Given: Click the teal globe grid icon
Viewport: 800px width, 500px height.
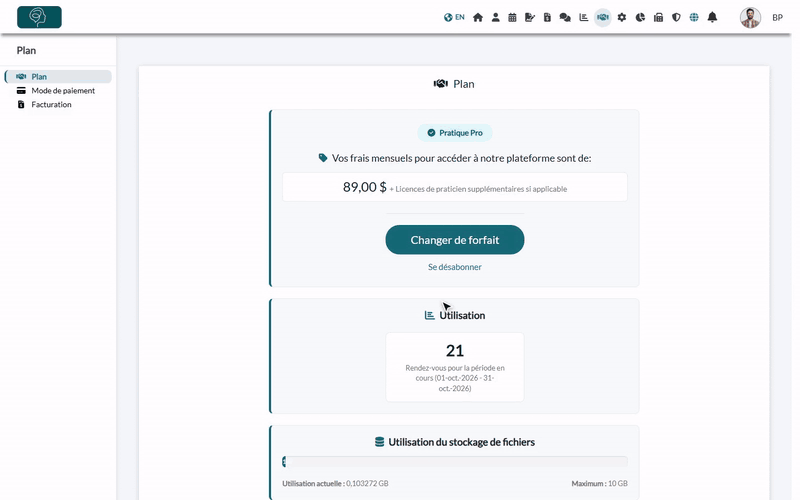Looking at the screenshot, I should pos(694,17).
